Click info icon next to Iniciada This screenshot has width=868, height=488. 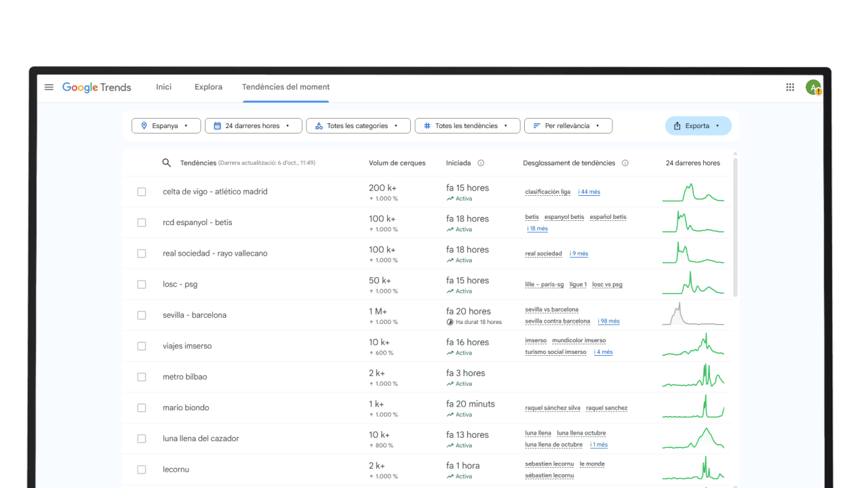tap(481, 163)
